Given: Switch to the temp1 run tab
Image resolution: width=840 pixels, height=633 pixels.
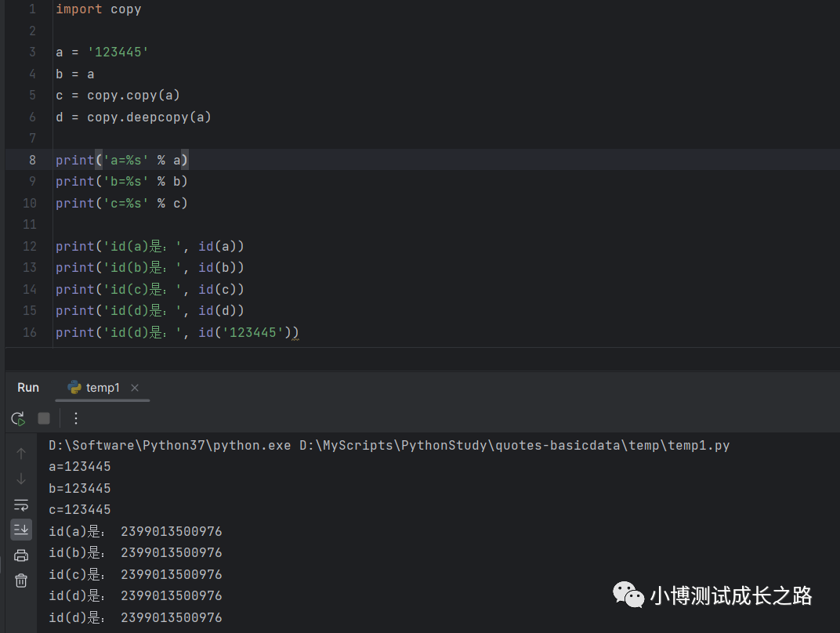Looking at the screenshot, I should tap(103, 388).
